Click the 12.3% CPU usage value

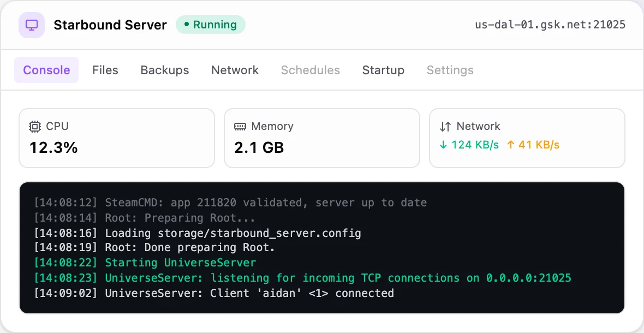53,147
